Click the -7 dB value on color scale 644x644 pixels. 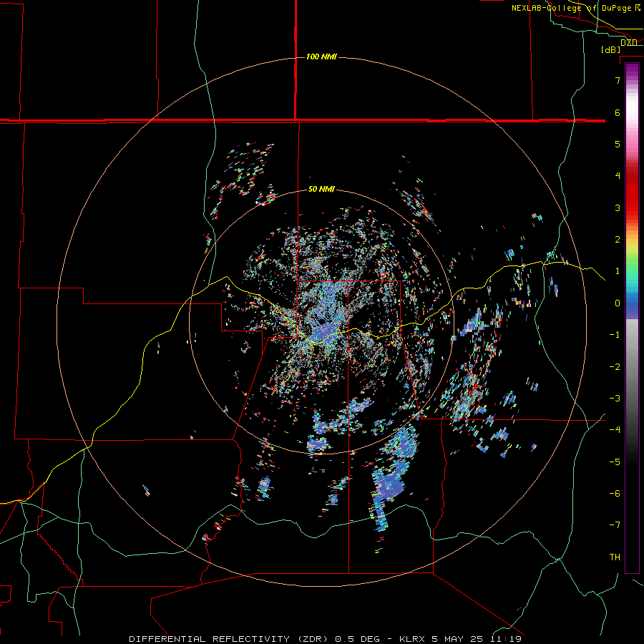(615, 525)
